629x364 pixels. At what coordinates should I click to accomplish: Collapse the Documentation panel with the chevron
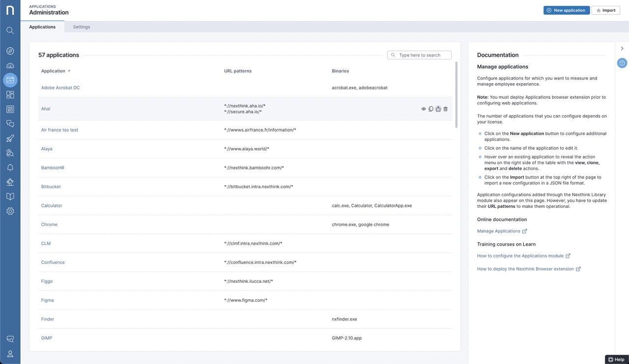click(x=622, y=49)
